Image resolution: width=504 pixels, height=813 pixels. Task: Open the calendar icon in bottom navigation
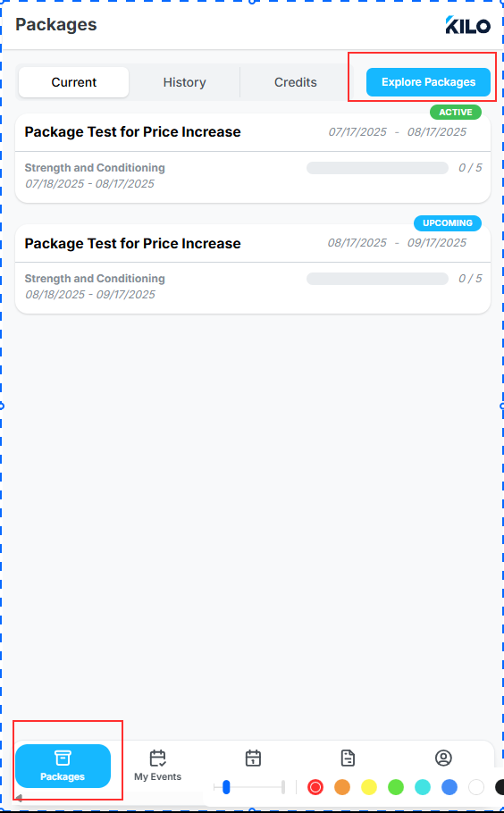point(253,758)
